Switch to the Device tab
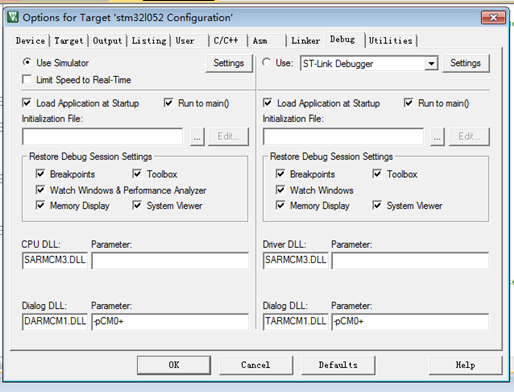The height and width of the screenshot is (392, 514). tap(30, 41)
